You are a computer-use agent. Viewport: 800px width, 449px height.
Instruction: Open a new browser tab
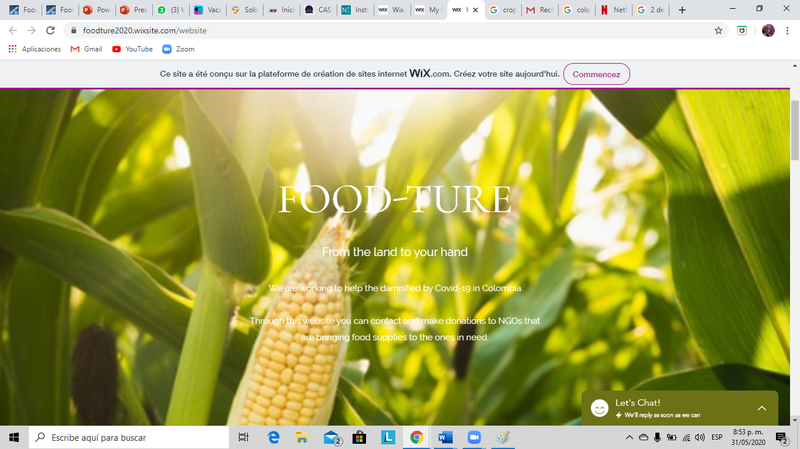[682, 10]
